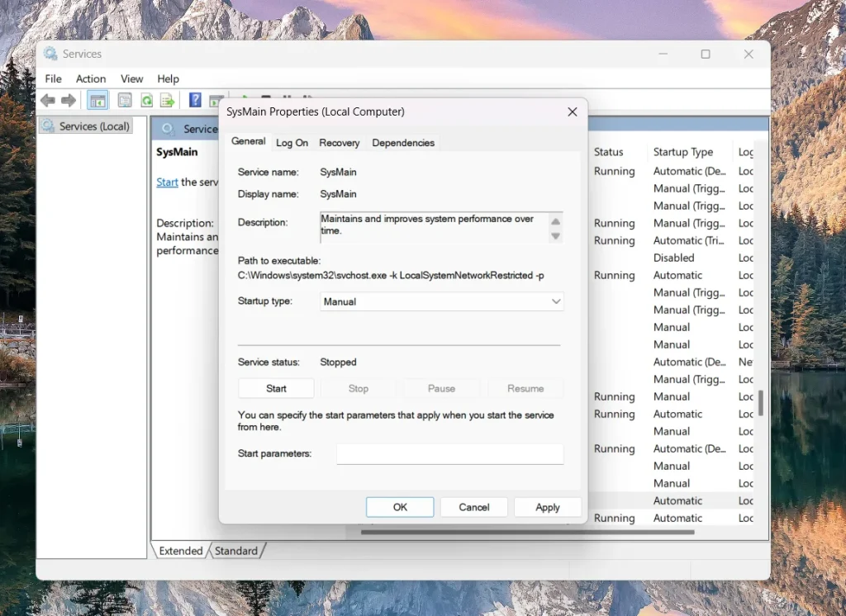Click the Path to executable svchost.exe text
This screenshot has width=846, height=616.
pos(391,275)
